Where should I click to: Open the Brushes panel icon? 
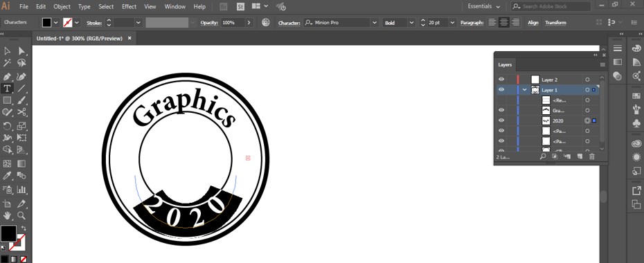[x=637, y=109]
